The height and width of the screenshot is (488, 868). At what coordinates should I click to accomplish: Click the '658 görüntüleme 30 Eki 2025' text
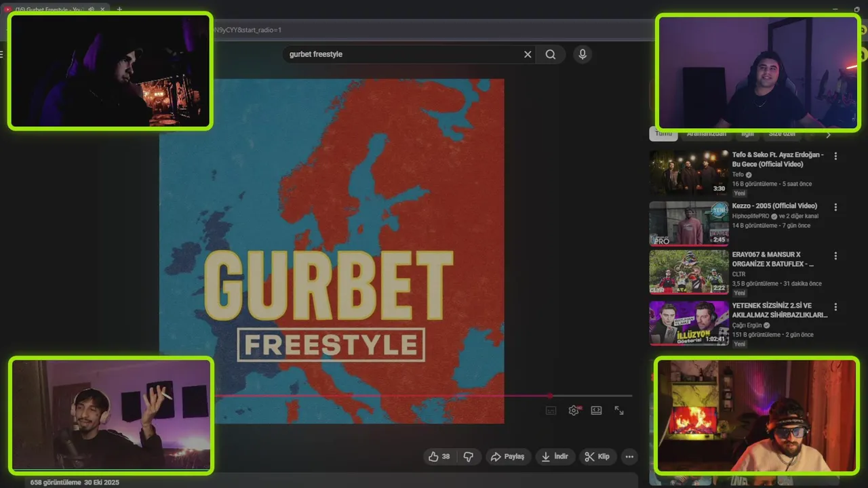pos(75,483)
